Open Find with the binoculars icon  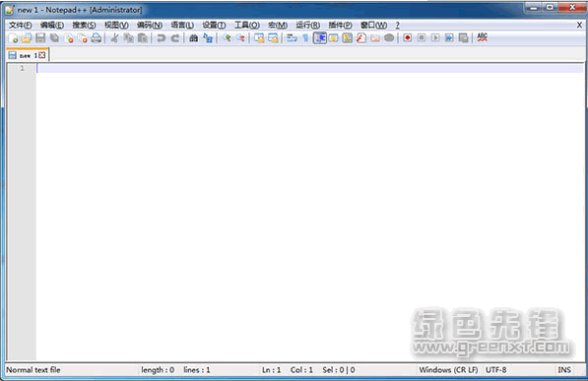click(x=193, y=37)
